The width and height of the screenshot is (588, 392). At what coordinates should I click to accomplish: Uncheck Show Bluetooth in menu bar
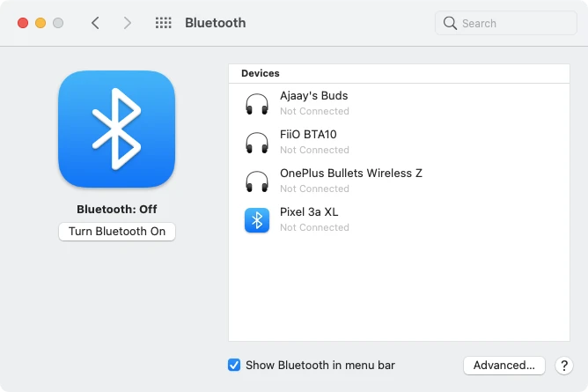tap(234, 365)
